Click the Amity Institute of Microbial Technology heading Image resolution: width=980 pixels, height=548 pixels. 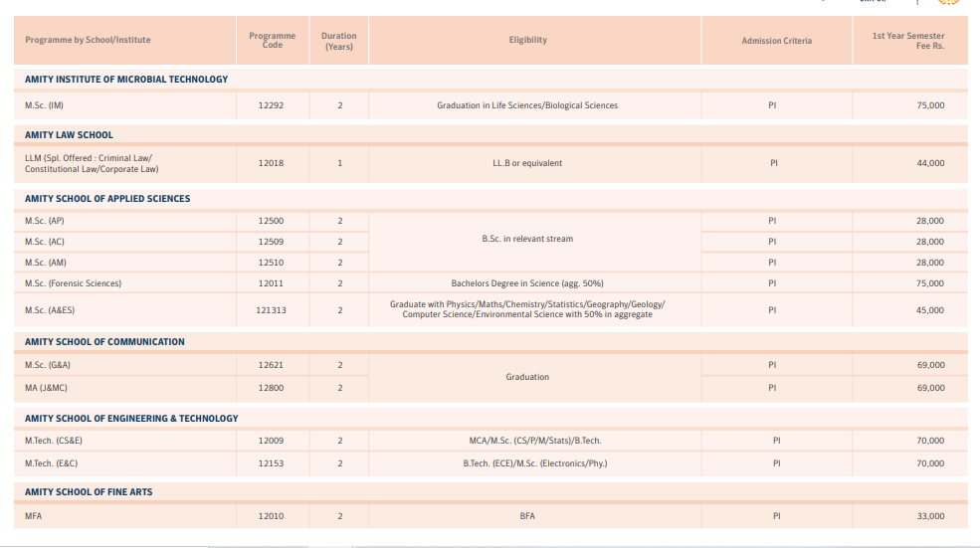[126, 79]
